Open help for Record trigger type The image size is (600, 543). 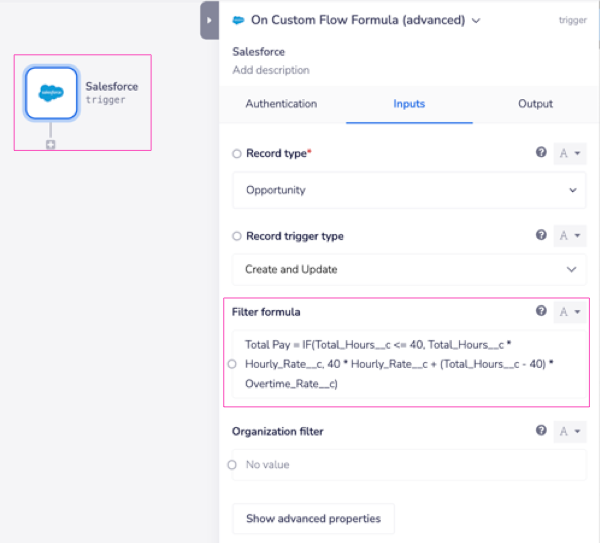541,235
